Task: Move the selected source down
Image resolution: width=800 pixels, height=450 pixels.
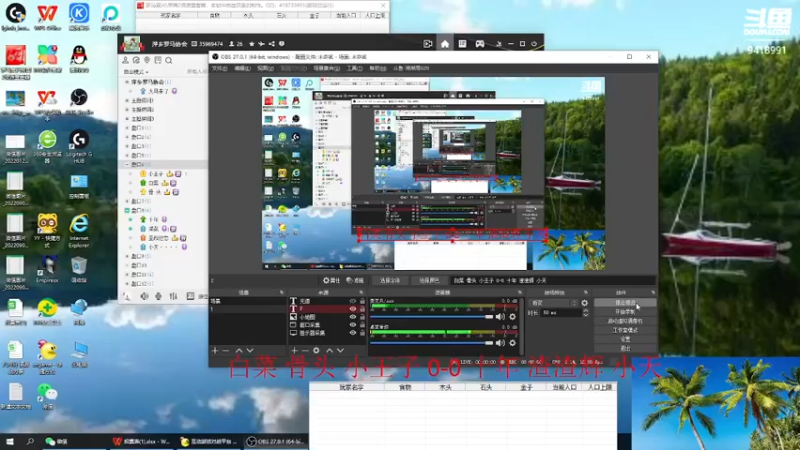Action: pos(340,351)
